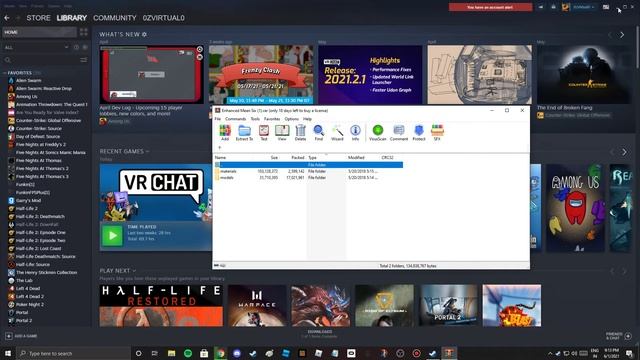Click ADD A GAME in Steam
The image size is (640, 360).
click(21, 336)
